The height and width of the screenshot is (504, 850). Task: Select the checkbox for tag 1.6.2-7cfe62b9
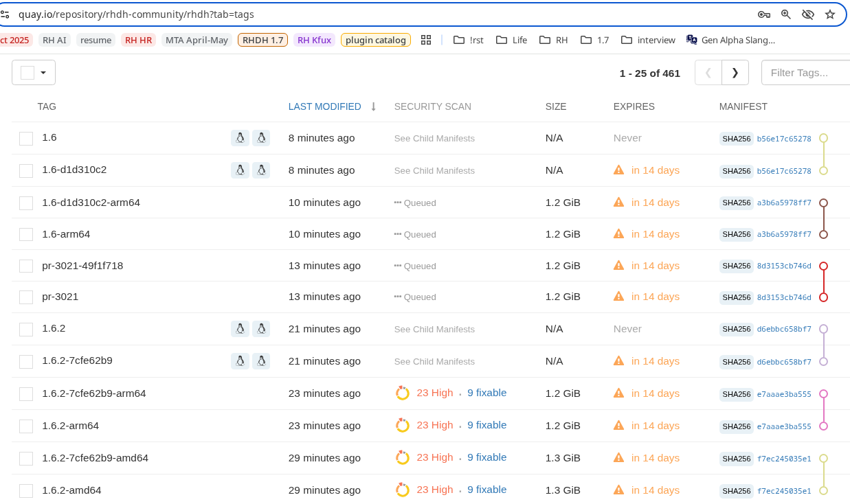pos(26,362)
